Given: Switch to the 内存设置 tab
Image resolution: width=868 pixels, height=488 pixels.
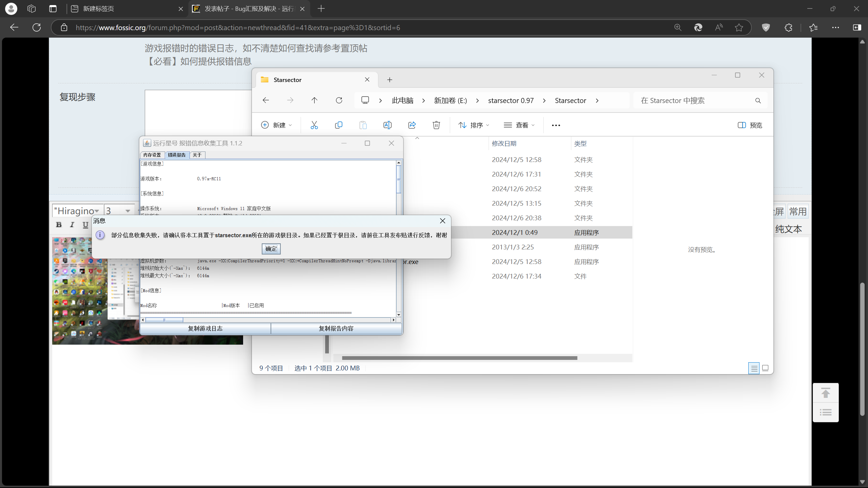Looking at the screenshot, I should [x=152, y=155].
